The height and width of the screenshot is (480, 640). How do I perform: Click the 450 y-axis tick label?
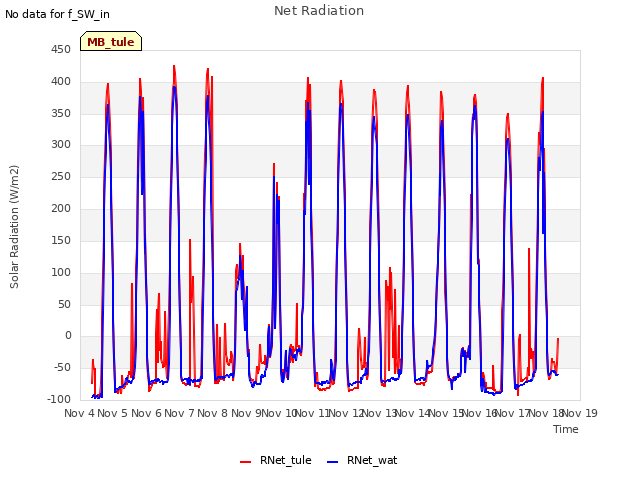pos(61,50)
